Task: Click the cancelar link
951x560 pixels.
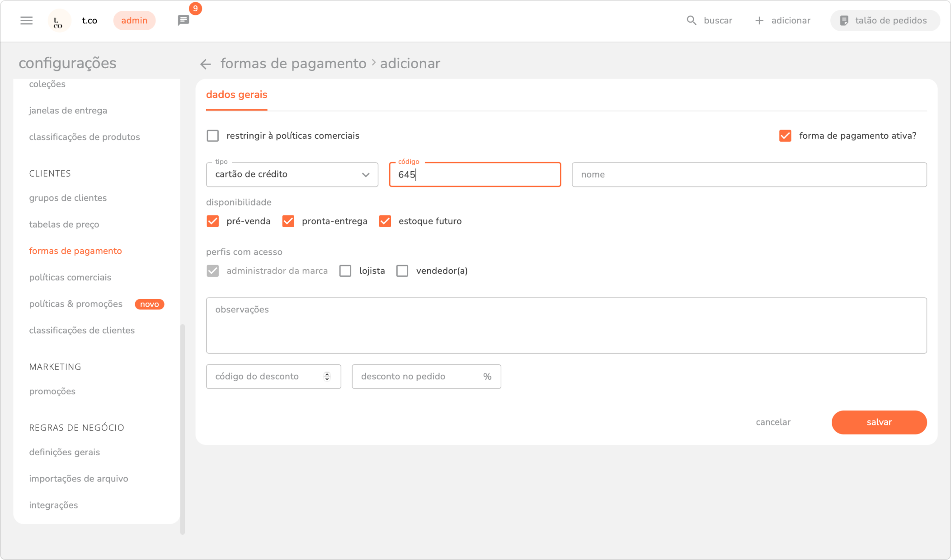Action: [773, 422]
